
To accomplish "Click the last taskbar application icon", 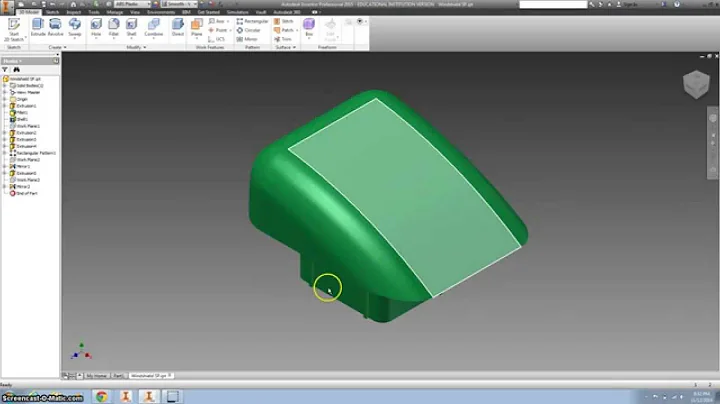I will 172,396.
